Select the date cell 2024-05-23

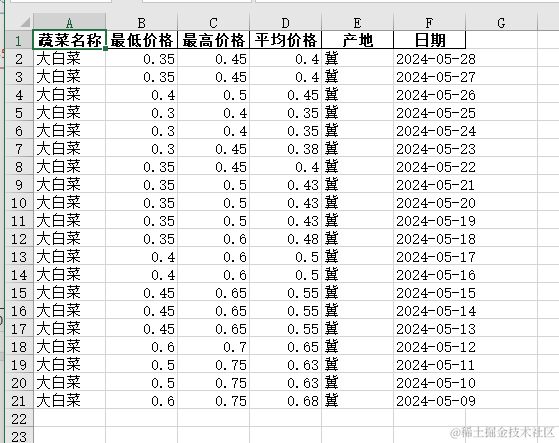pyautogui.click(x=430, y=148)
